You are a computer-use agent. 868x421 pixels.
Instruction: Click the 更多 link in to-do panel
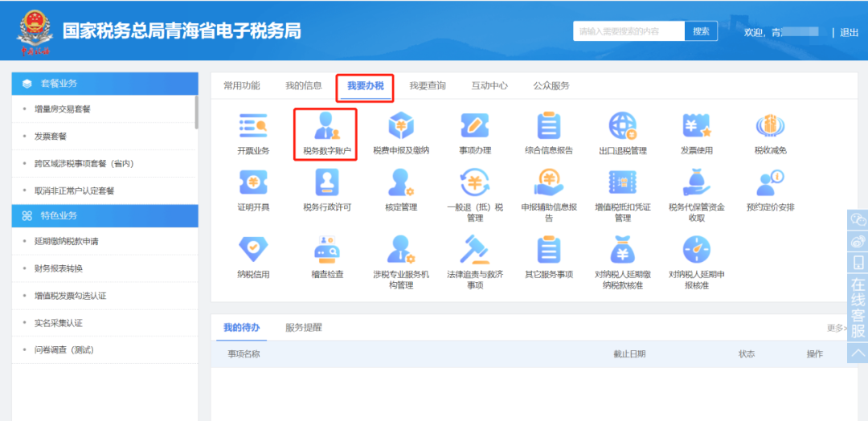837,328
